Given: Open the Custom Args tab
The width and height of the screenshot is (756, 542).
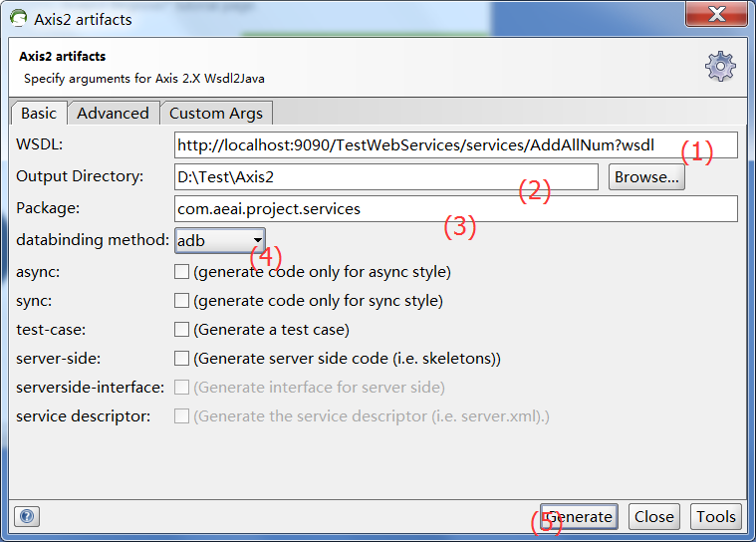Looking at the screenshot, I should pyautogui.click(x=216, y=113).
